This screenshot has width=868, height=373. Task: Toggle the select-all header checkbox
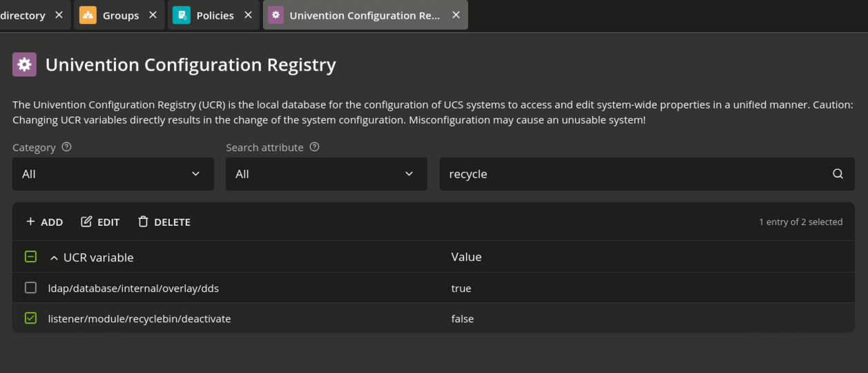[x=30, y=256]
